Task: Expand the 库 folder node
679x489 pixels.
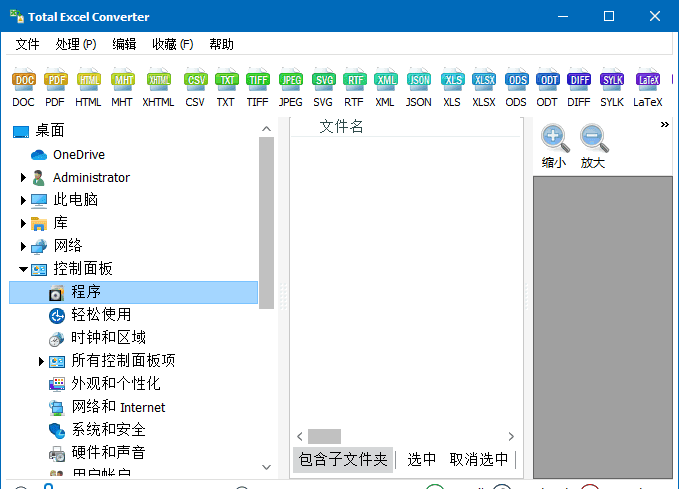Action: [23, 223]
